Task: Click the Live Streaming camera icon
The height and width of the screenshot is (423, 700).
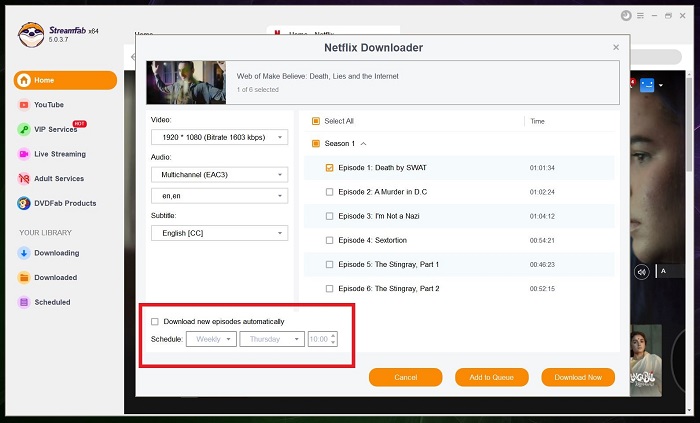Action: tap(24, 154)
